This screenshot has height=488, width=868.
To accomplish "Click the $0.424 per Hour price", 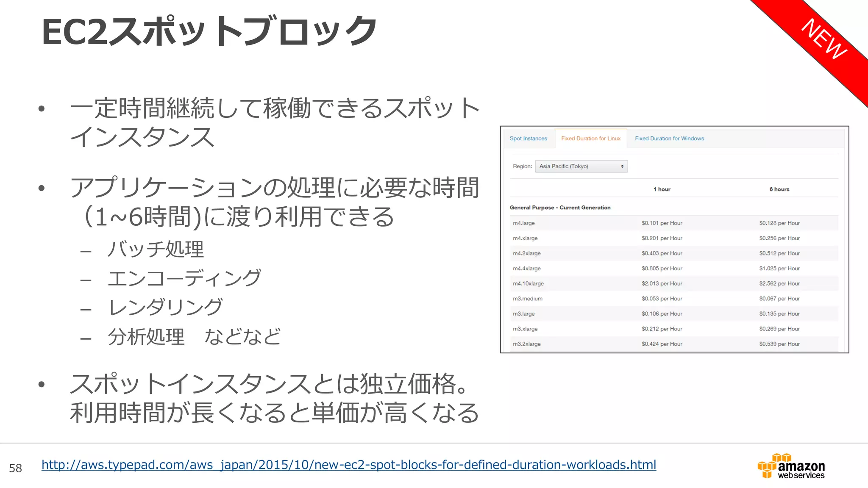I will click(662, 344).
